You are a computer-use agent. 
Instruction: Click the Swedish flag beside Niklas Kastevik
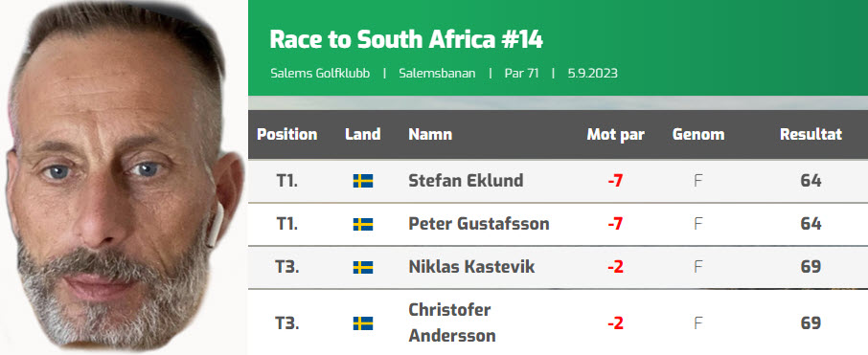click(x=363, y=268)
